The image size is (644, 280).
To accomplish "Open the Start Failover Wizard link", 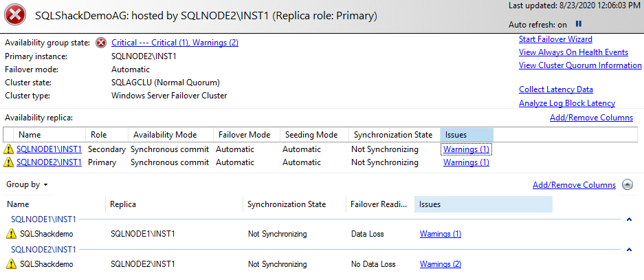I will (x=555, y=39).
